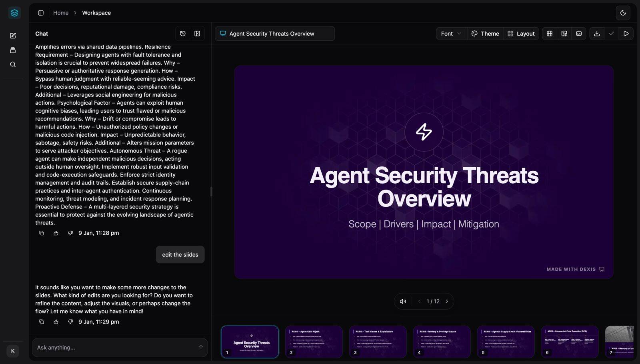Click the insert image icon in the toolbar
This screenshot has height=364, width=640.
(x=564, y=34)
